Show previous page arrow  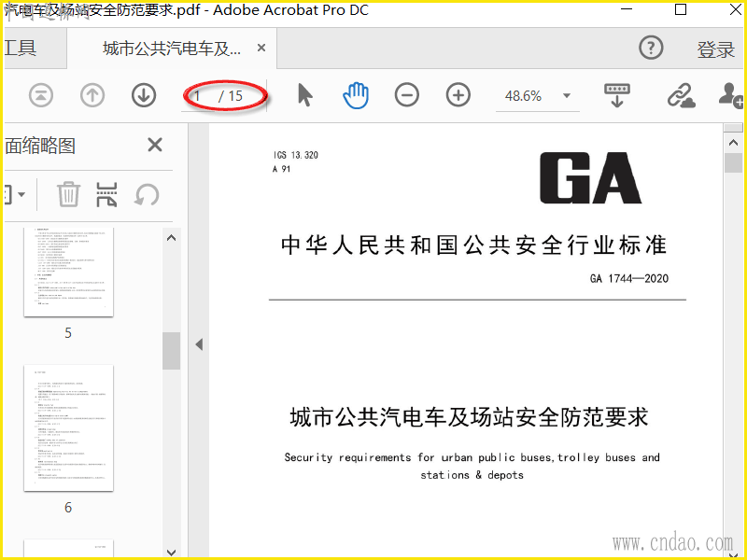[x=92, y=96]
